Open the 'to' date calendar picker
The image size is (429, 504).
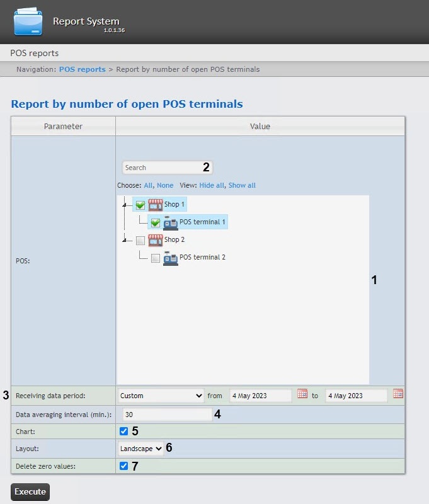tap(398, 394)
